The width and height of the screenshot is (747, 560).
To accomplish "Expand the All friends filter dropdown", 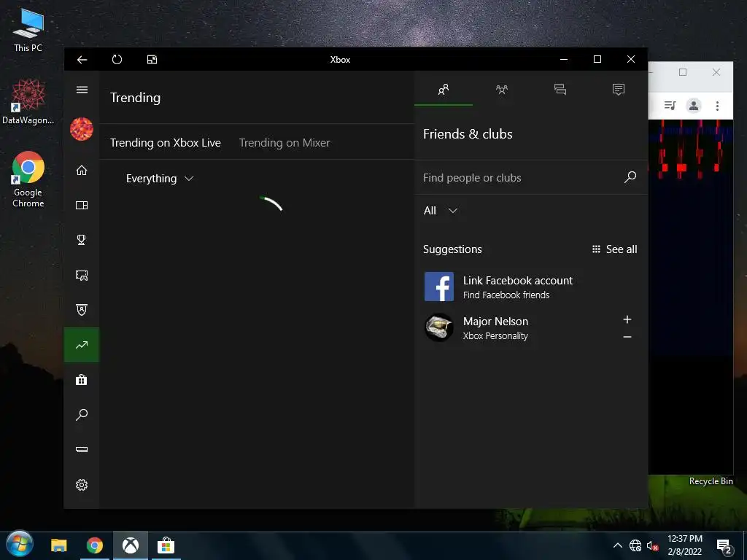I will click(441, 211).
